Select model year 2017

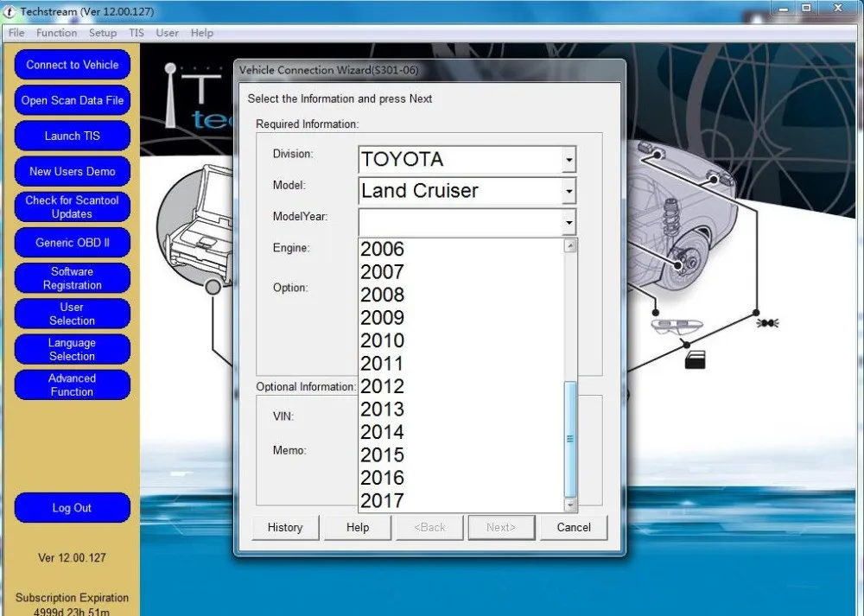(461, 501)
